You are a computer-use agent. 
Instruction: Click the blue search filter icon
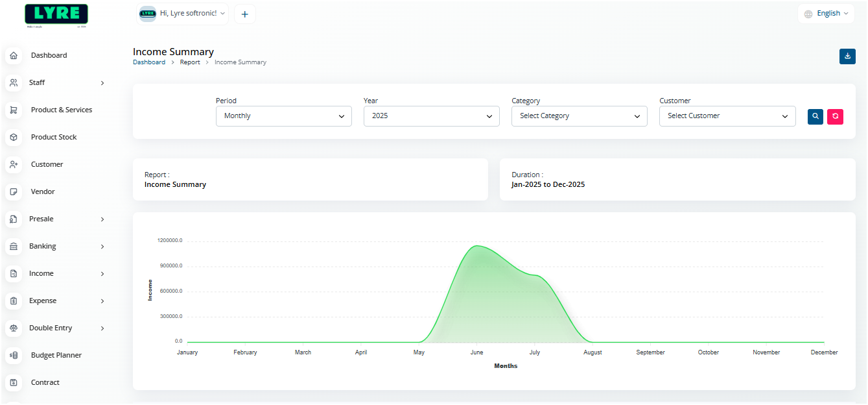click(815, 116)
